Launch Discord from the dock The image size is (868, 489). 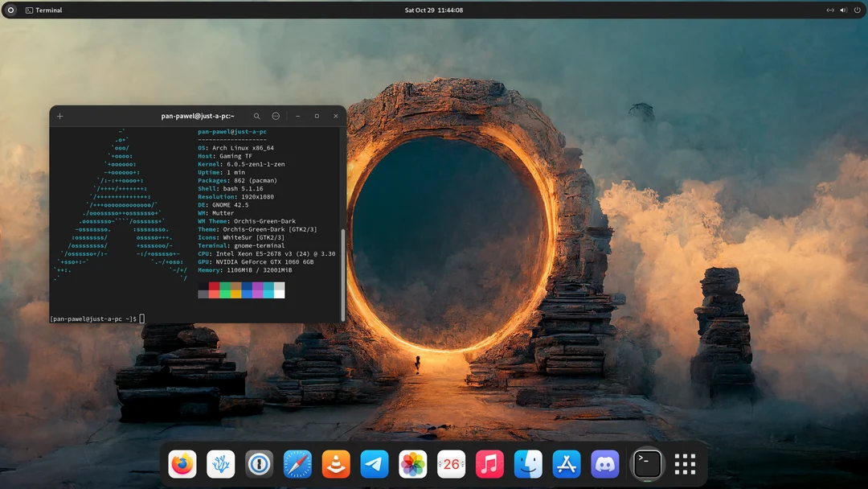click(x=605, y=463)
